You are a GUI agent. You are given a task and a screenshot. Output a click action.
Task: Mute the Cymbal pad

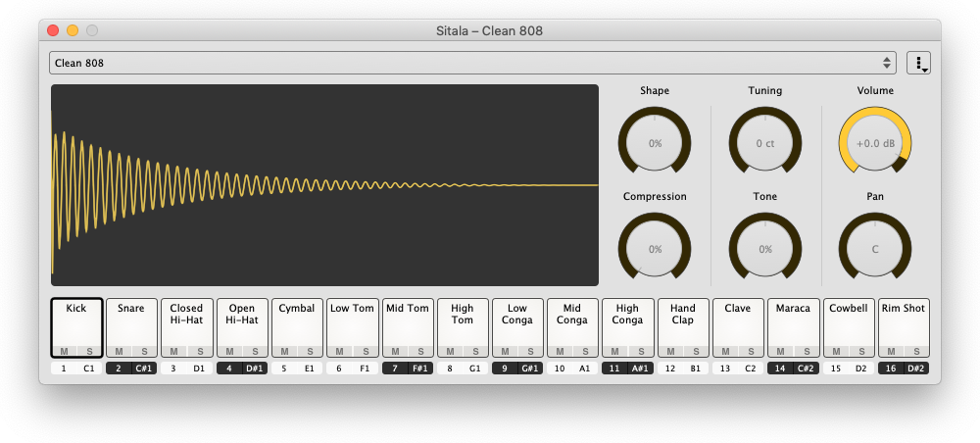tap(284, 351)
